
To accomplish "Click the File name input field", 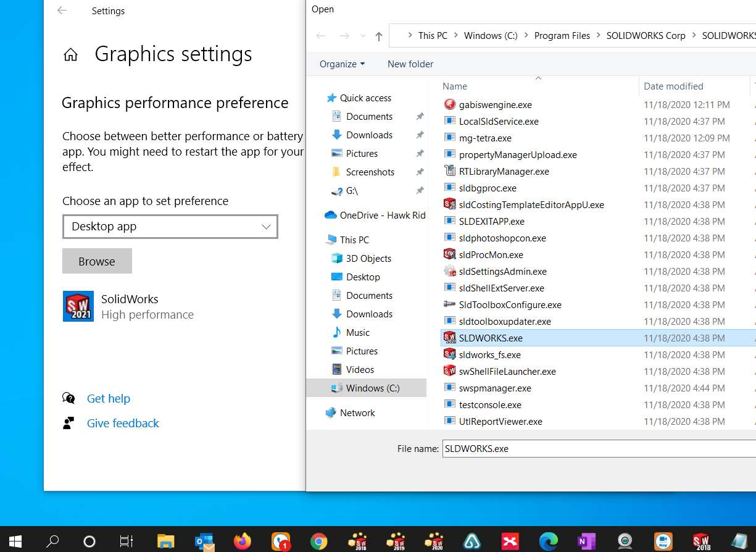I will 599,449.
